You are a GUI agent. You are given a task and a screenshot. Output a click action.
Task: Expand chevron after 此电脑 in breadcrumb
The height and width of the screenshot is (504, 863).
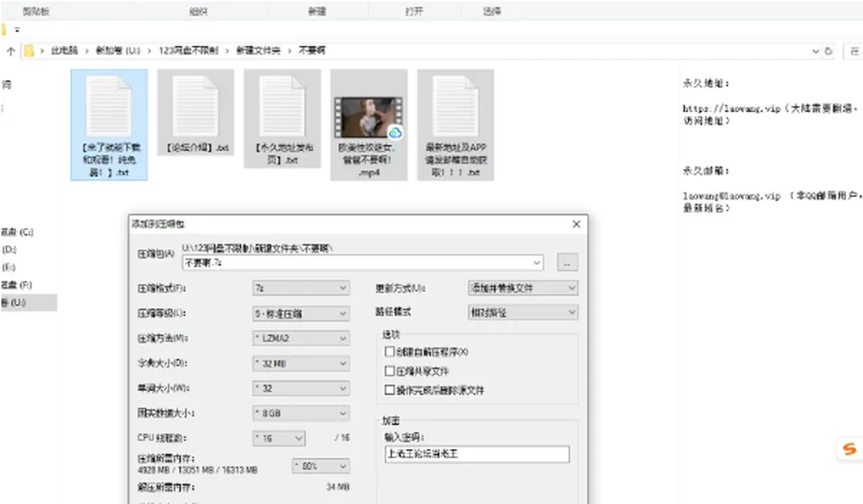pyautogui.click(x=87, y=51)
